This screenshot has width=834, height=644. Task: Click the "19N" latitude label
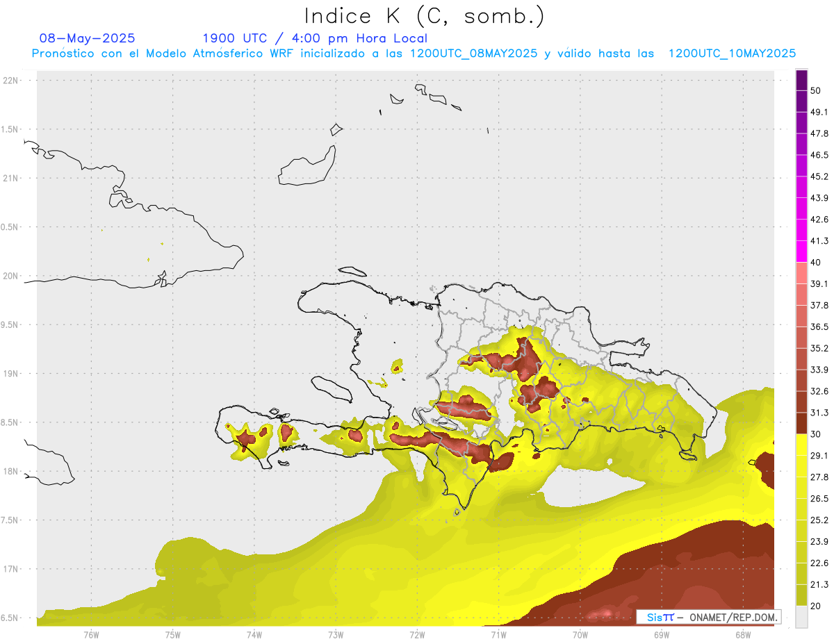(10, 374)
